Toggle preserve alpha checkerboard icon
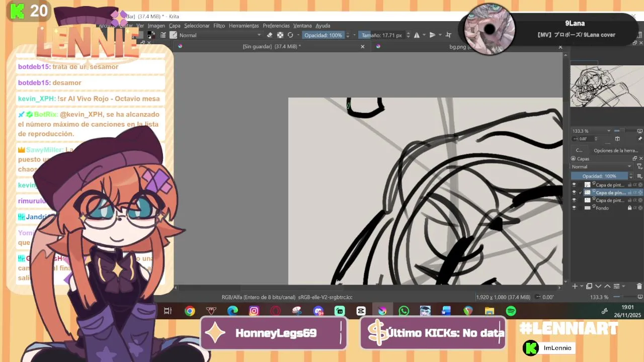 (x=280, y=35)
